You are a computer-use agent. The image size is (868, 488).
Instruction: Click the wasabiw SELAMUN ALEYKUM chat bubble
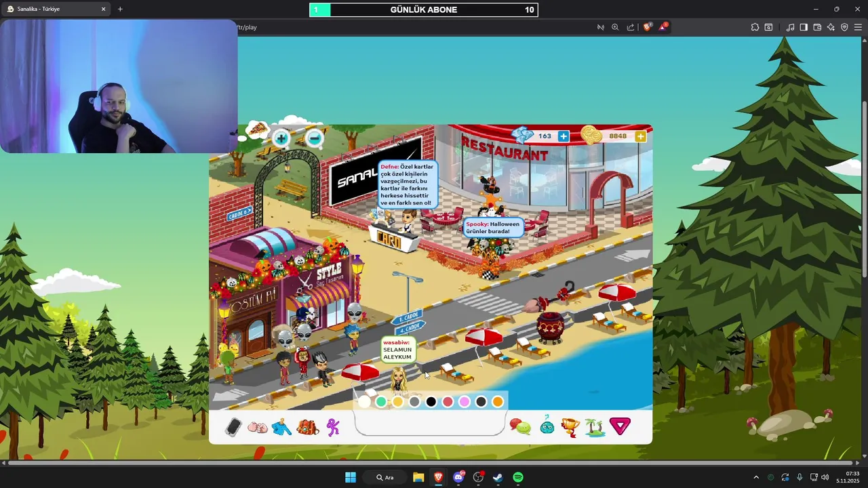[397, 350]
